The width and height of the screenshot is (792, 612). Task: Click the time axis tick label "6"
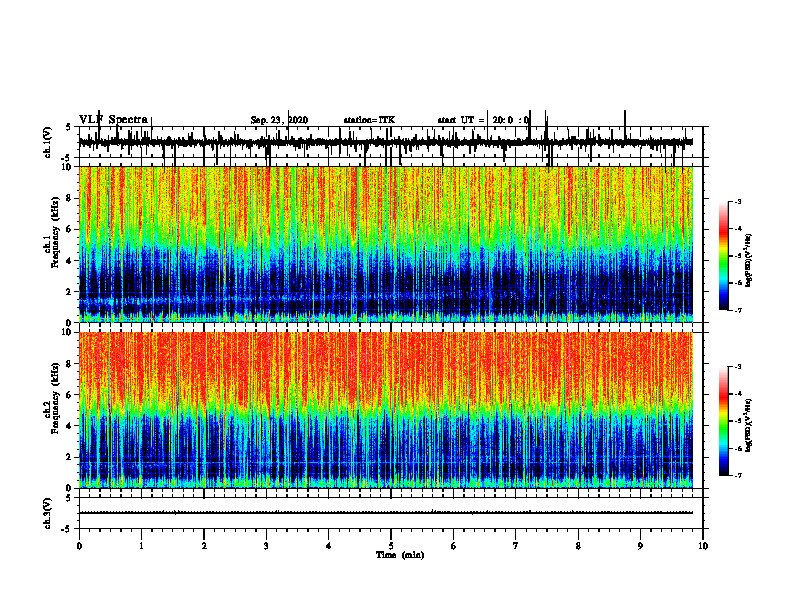click(454, 546)
